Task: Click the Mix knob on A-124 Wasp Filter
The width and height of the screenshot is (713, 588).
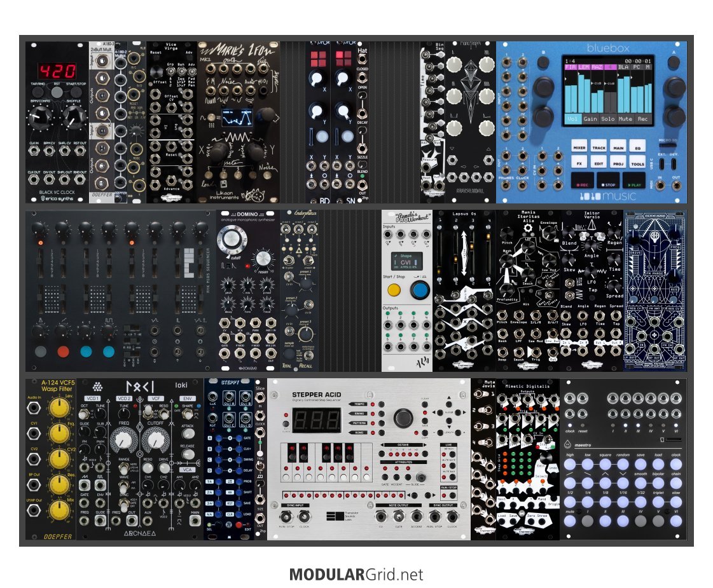Action: pos(59,510)
